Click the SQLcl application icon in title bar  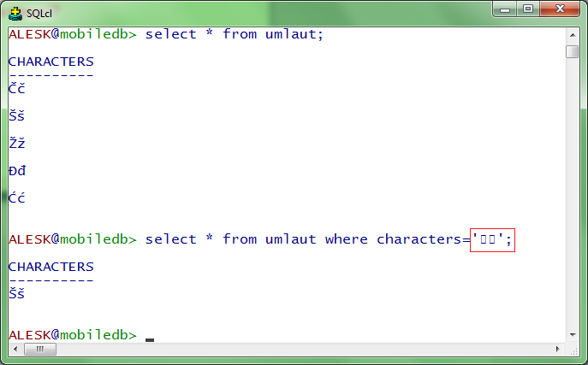(15, 12)
